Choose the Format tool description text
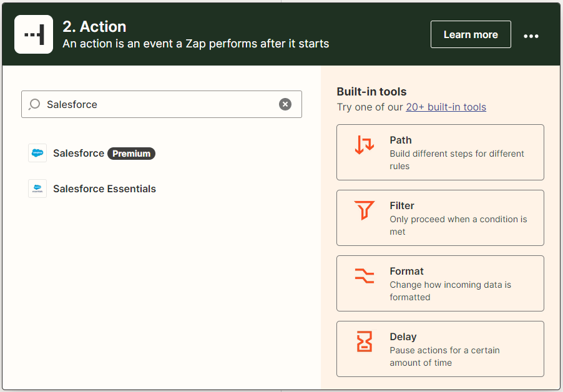Viewport: 563px width, 392px height. pyautogui.click(x=450, y=291)
